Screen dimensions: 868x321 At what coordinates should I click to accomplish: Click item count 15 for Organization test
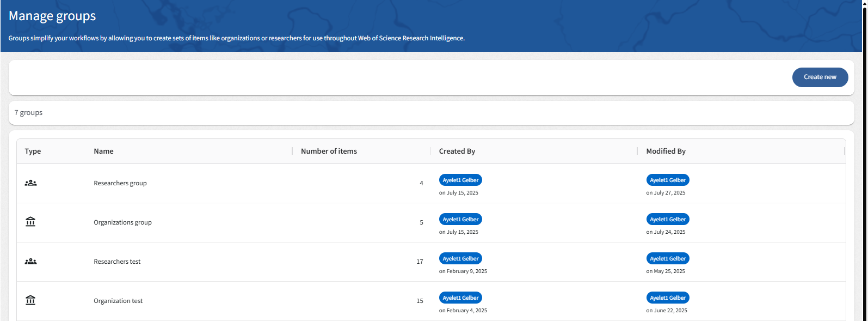click(420, 301)
